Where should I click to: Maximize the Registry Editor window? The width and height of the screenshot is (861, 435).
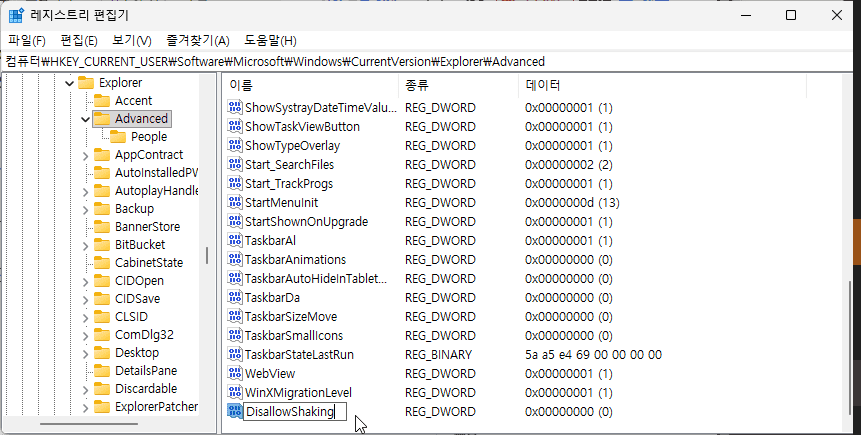pyautogui.click(x=791, y=15)
